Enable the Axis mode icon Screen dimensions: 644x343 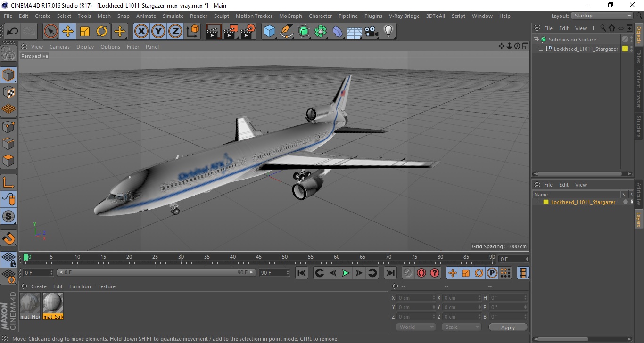coord(8,182)
